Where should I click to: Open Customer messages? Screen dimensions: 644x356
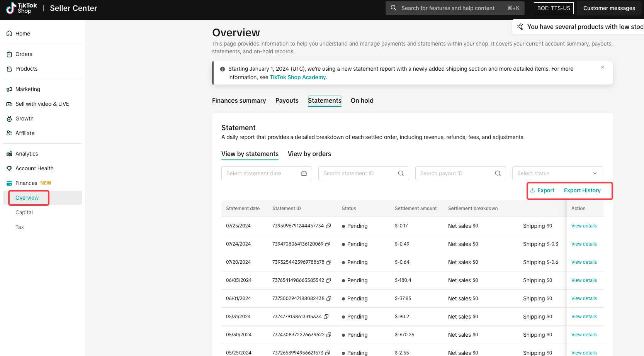point(609,8)
